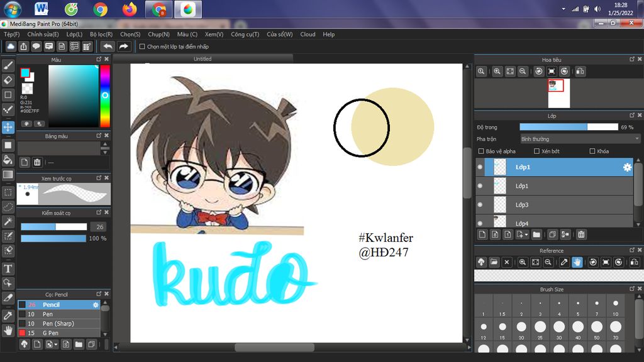Select the Gradient tool

coord(8,175)
